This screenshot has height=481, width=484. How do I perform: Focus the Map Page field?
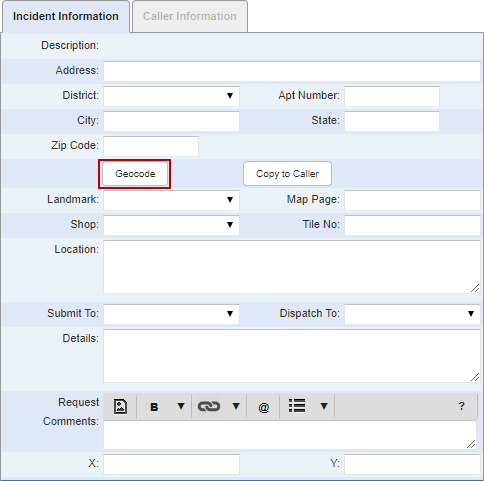tap(412, 200)
